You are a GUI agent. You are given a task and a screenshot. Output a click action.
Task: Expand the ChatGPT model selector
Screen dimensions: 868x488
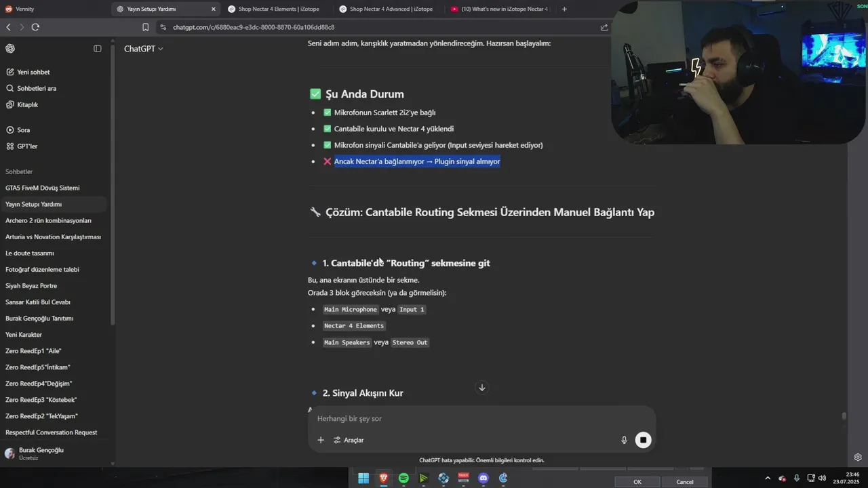pos(143,49)
